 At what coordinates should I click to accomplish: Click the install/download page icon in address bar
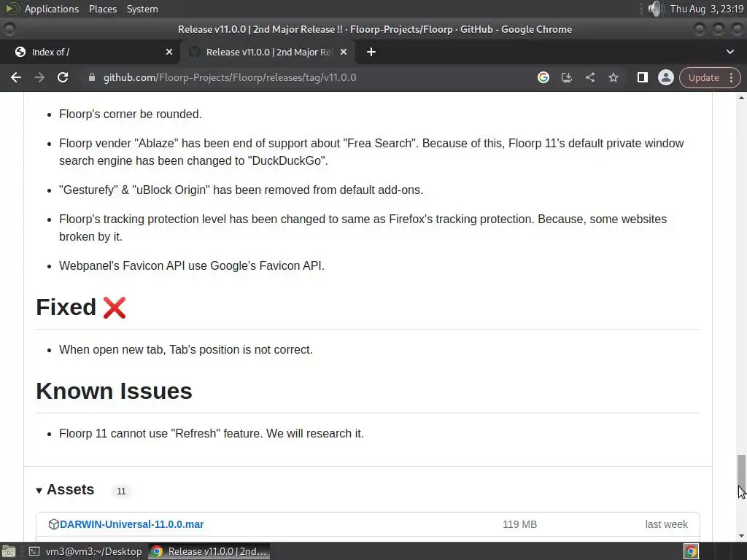click(566, 77)
